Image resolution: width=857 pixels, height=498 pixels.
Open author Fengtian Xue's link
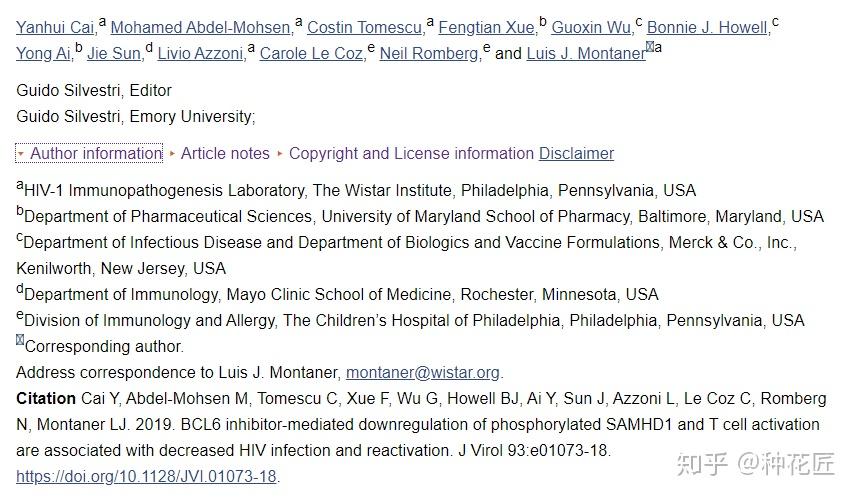coord(486,27)
